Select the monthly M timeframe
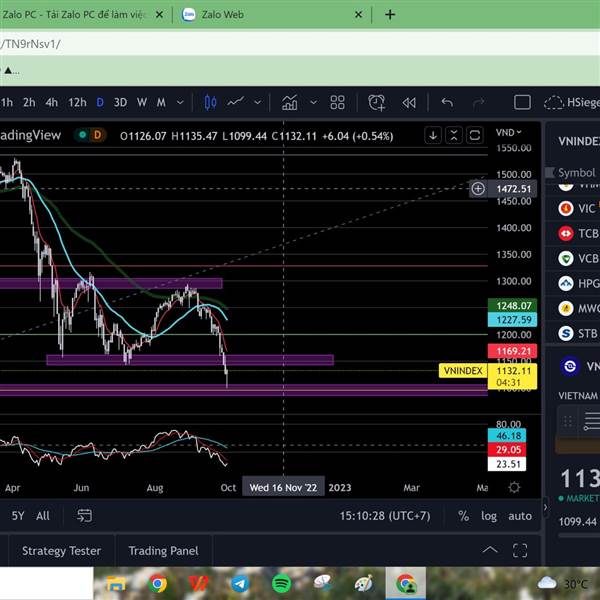The height and width of the screenshot is (600, 600). pyautogui.click(x=161, y=103)
